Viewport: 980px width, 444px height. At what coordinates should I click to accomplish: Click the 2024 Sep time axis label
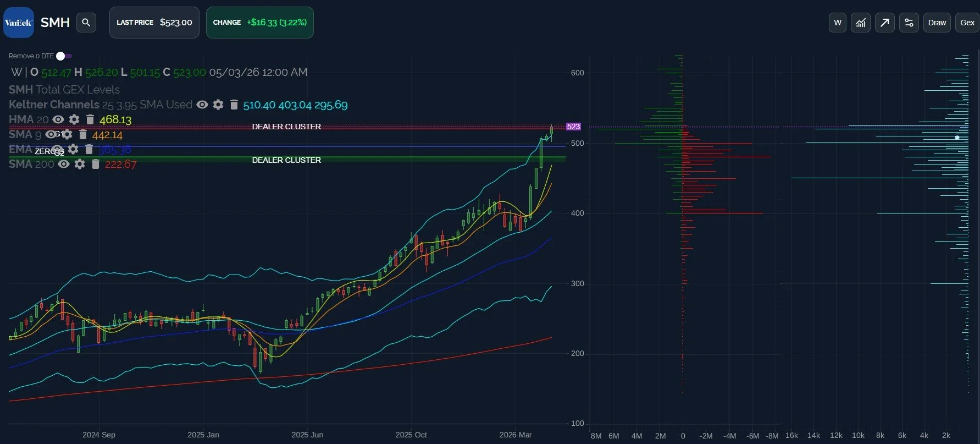tap(99, 435)
